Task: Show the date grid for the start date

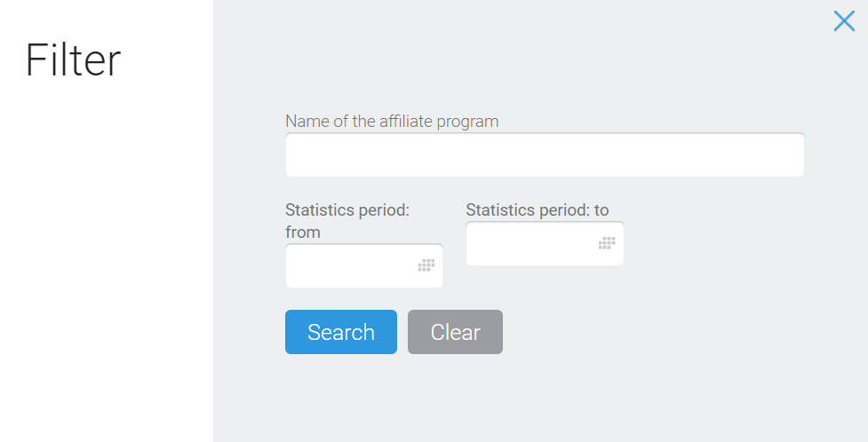Action: [x=426, y=265]
